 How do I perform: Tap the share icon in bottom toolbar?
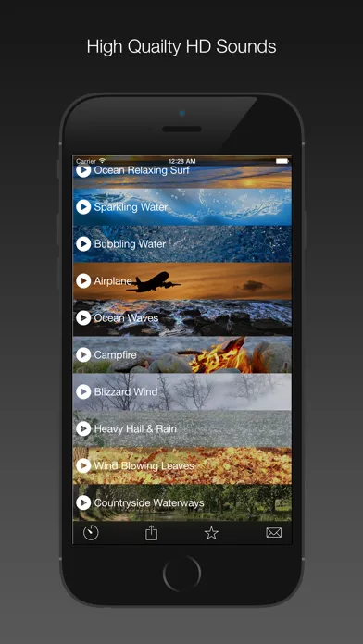click(151, 533)
